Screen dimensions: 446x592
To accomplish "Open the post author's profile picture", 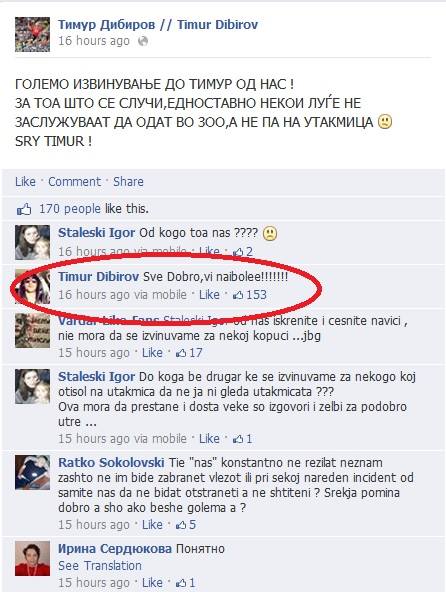I will pos(32,34).
